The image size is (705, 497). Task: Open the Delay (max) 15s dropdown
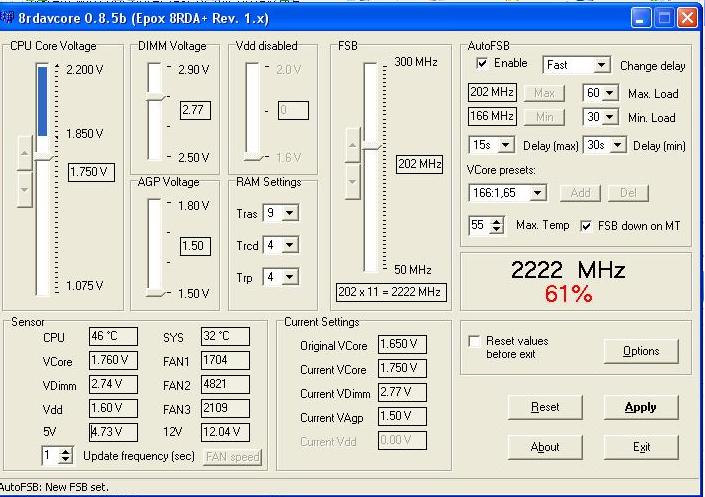tap(505, 145)
